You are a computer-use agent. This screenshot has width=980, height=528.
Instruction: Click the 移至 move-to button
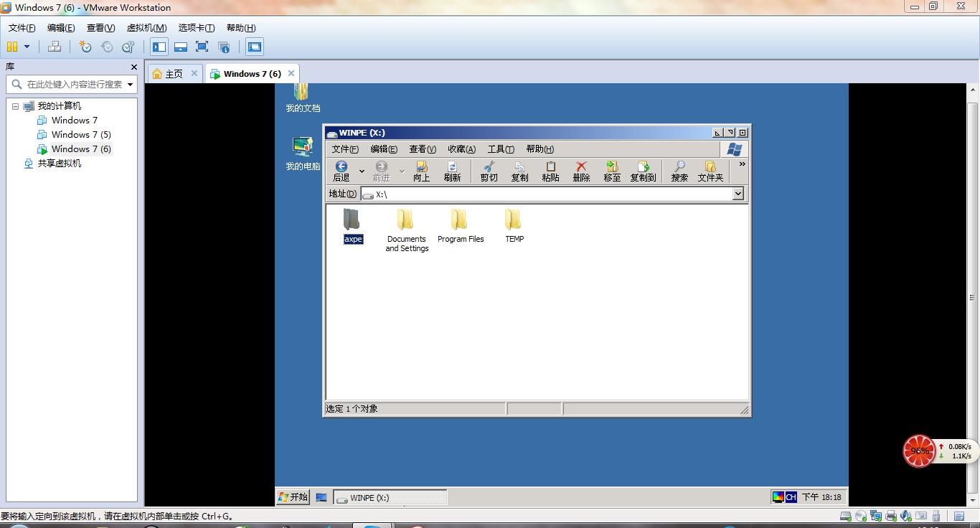[x=612, y=171]
